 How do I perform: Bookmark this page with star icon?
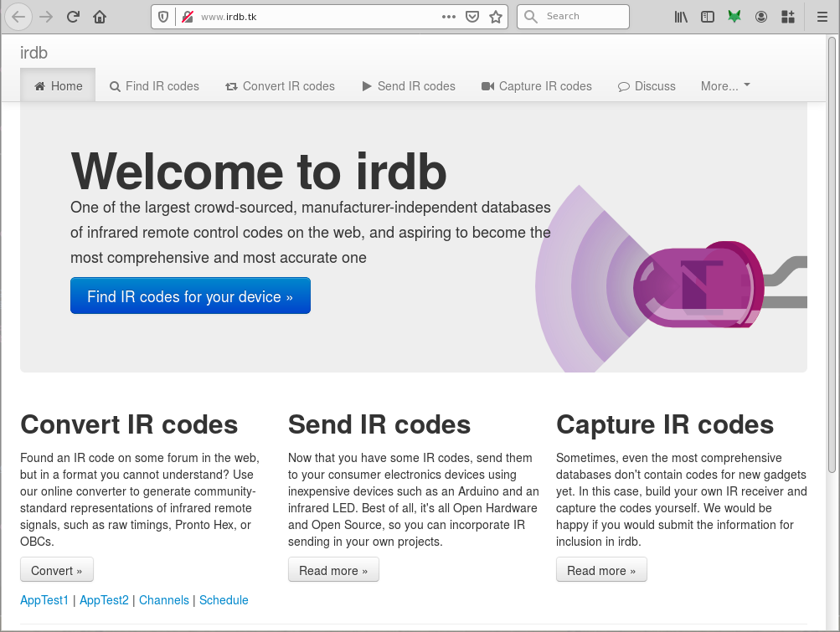(496, 17)
